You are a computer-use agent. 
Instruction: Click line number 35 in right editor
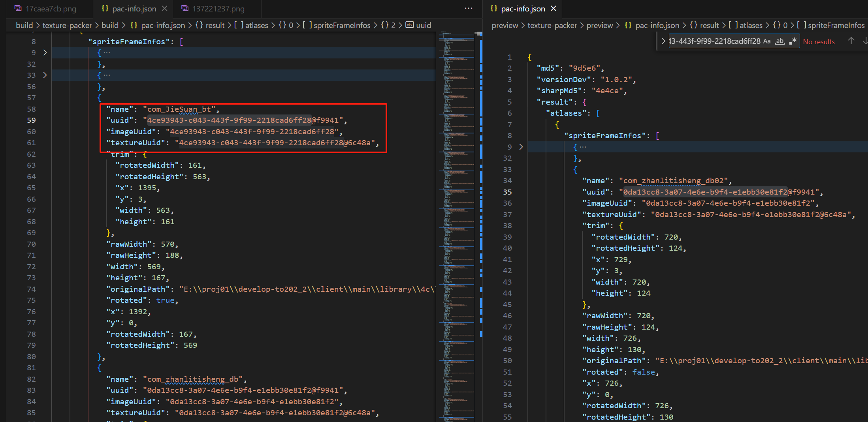pos(507,192)
